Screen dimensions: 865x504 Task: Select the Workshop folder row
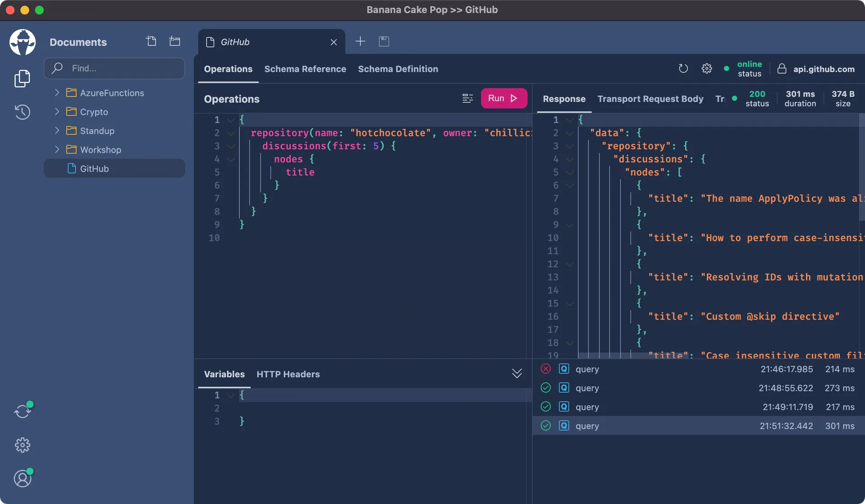pos(114,150)
